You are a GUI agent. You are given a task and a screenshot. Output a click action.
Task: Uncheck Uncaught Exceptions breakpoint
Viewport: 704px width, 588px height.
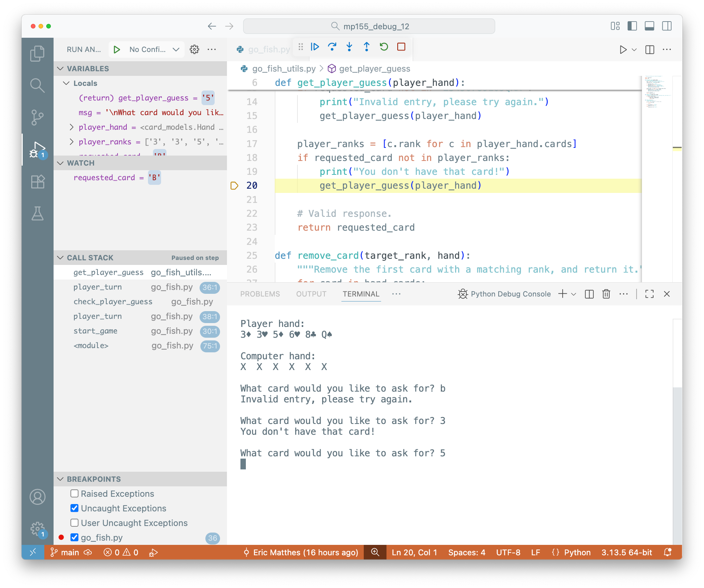(x=75, y=508)
